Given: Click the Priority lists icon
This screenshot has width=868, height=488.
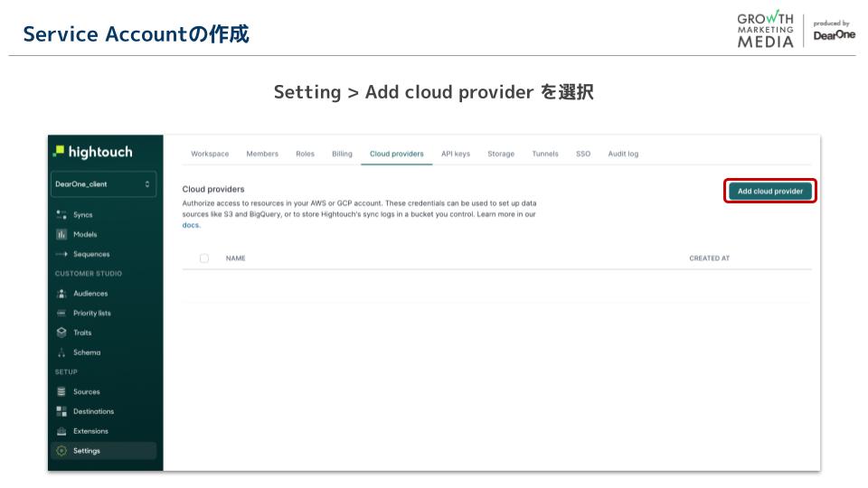Looking at the screenshot, I should coord(61,314).
